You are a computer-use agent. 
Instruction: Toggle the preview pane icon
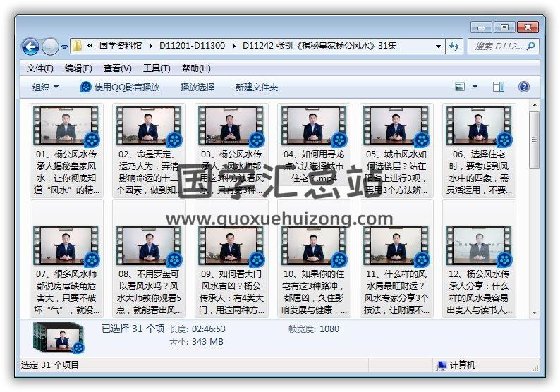pos(498,87)
